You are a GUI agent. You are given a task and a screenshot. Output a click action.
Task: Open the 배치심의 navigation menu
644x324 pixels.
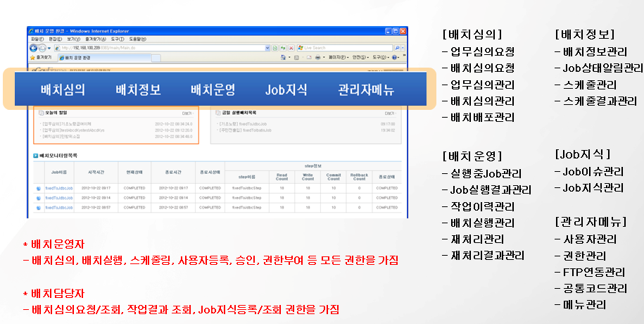coord(63,89)
